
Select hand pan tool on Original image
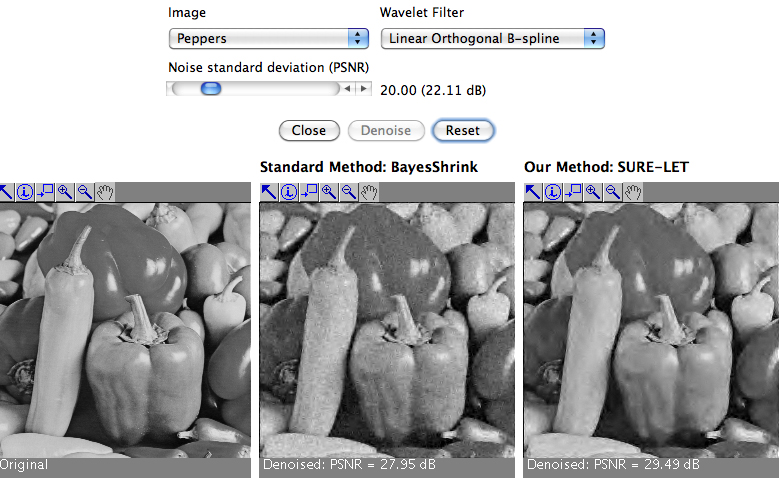point(105,192)
